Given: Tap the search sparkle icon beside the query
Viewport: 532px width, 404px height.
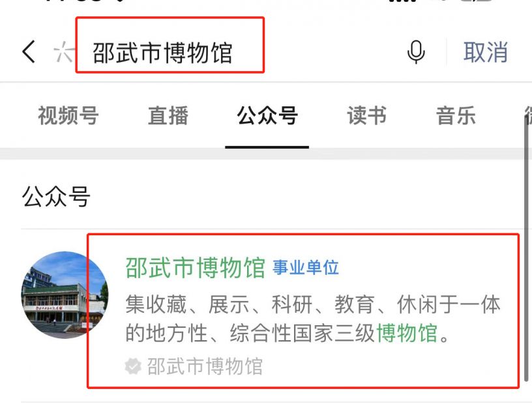Looking at the screenshot, I should 64,52.
